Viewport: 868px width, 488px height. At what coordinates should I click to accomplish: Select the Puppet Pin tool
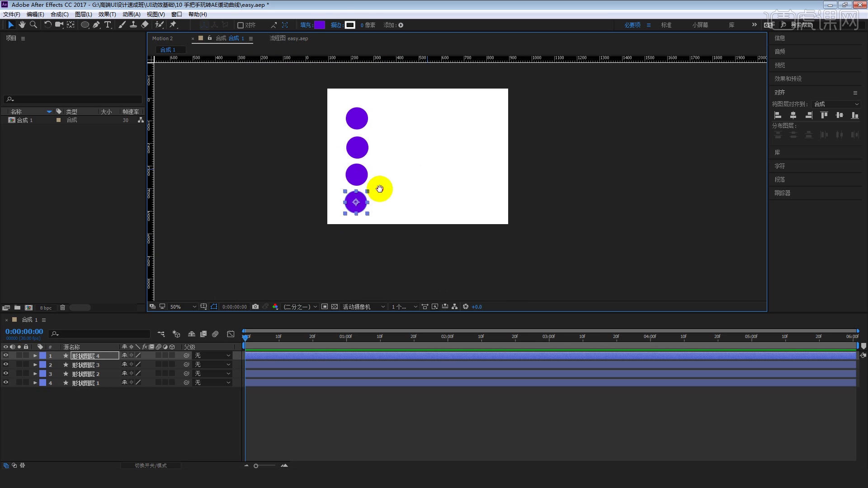pyautogui.click(x=173, y=25)
